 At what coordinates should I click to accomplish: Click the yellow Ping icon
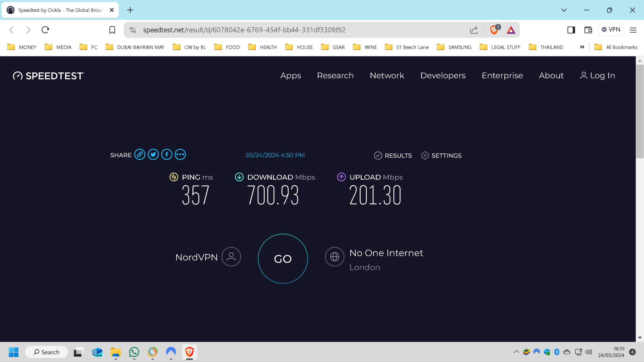pos(174,177)
